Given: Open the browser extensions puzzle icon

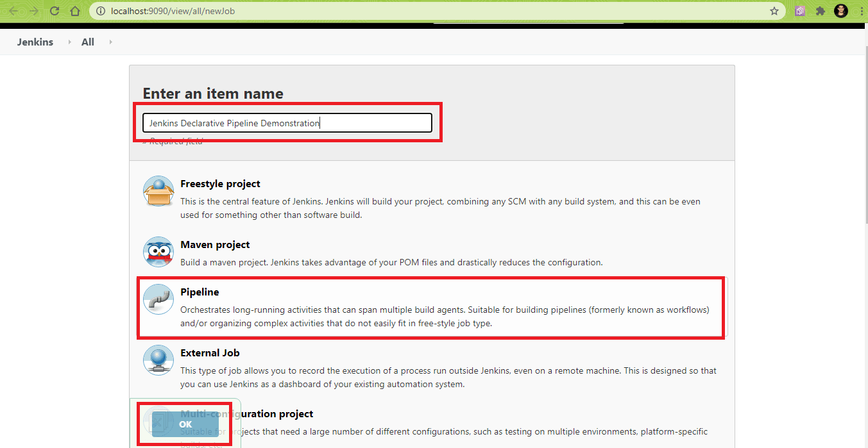Looking at the screenshot, I should [821, 11].
